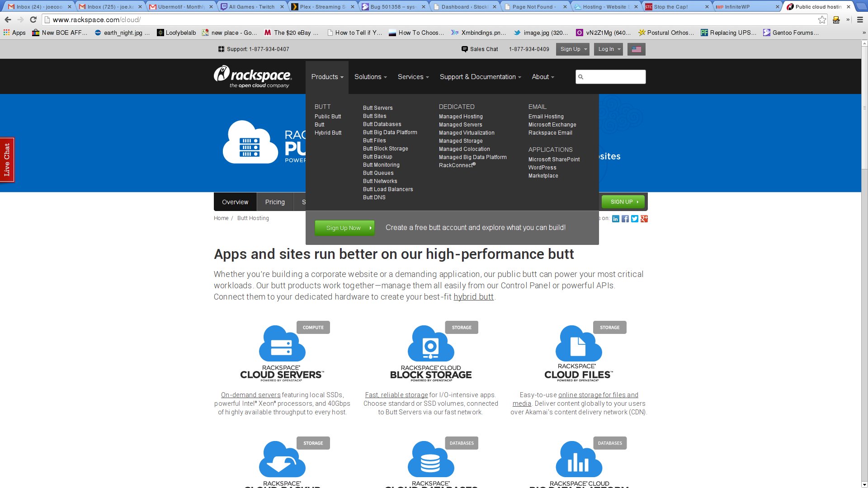Open On-demand servers link
Screen dimensions: 868x488
tap(250, 395)
